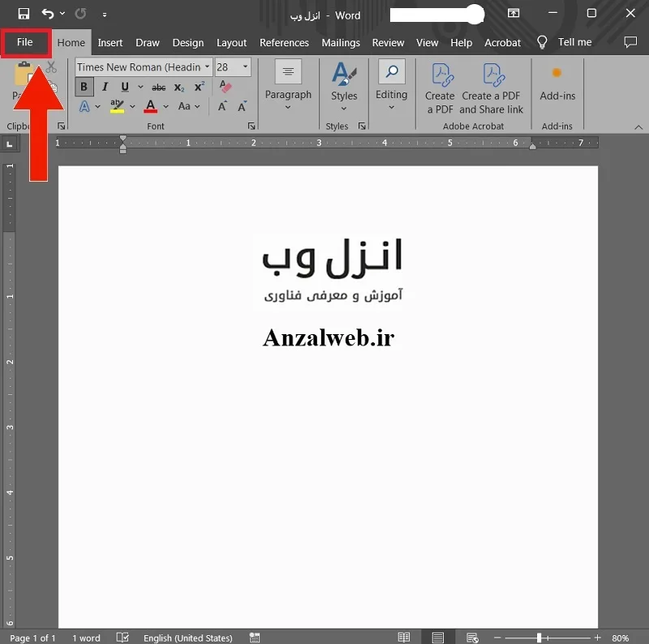The width and height of the screenshot is (649, 644).
Task: Open the font size 28 dropdown
Action: (x=246, y=67)
